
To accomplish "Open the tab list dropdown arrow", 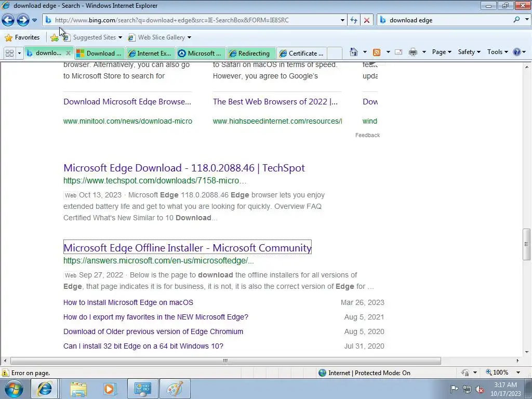I will pyautogui.click(x=19, y=54).
